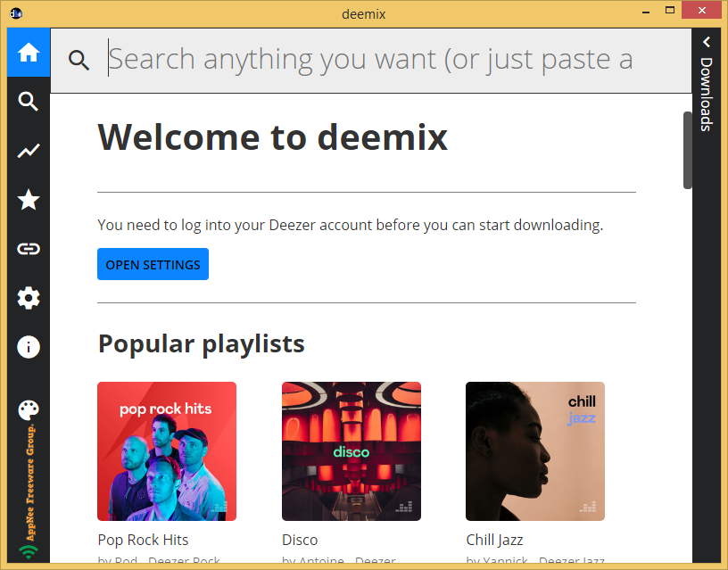
Task: Click the OPEN SETTINGS button
Action: pos(153,264)
